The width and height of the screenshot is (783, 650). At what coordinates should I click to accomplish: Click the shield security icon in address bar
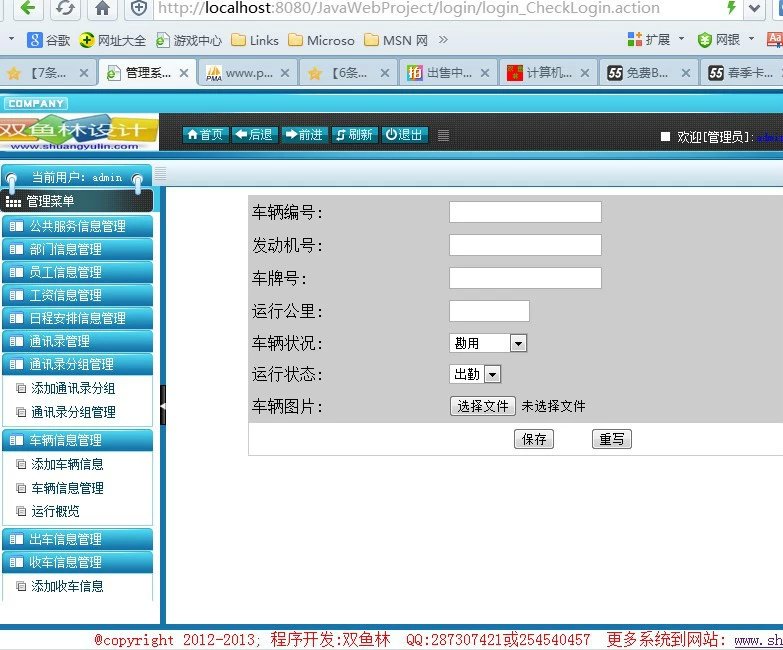click(139, 8)
